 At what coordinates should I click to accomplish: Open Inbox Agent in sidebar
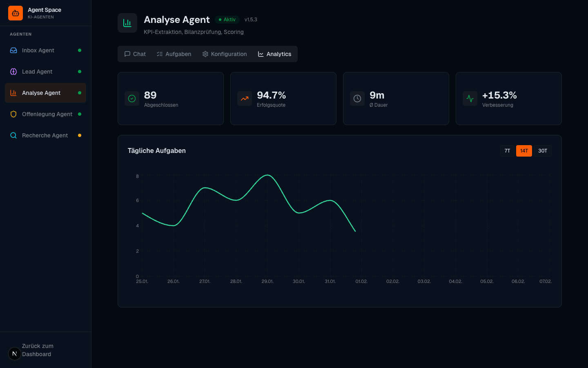click(38, 50)
